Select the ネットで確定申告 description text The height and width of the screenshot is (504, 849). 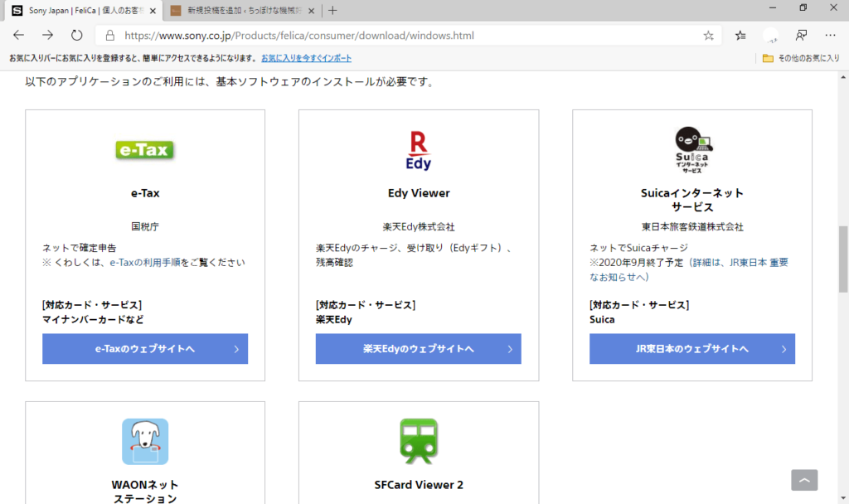80,248
